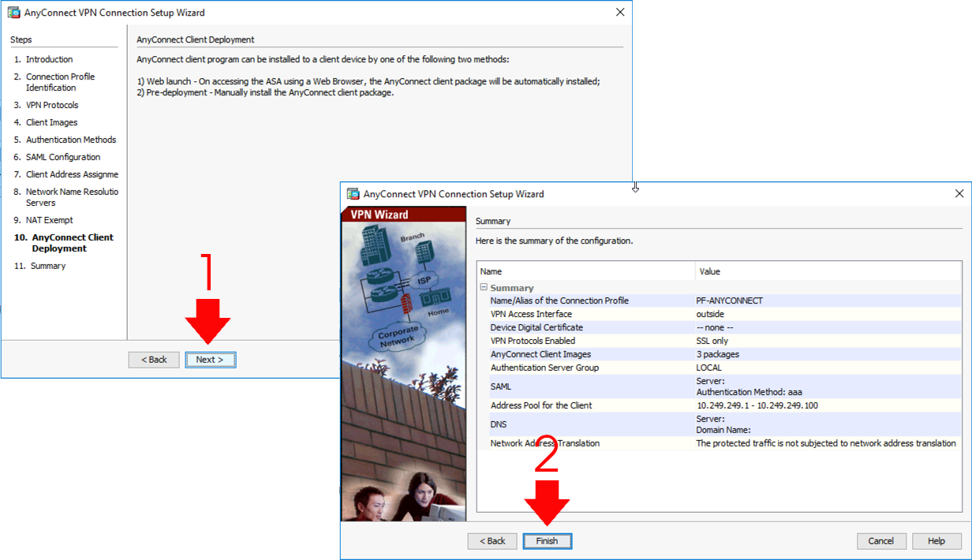Click the Next button in deployment wizard

211,360
